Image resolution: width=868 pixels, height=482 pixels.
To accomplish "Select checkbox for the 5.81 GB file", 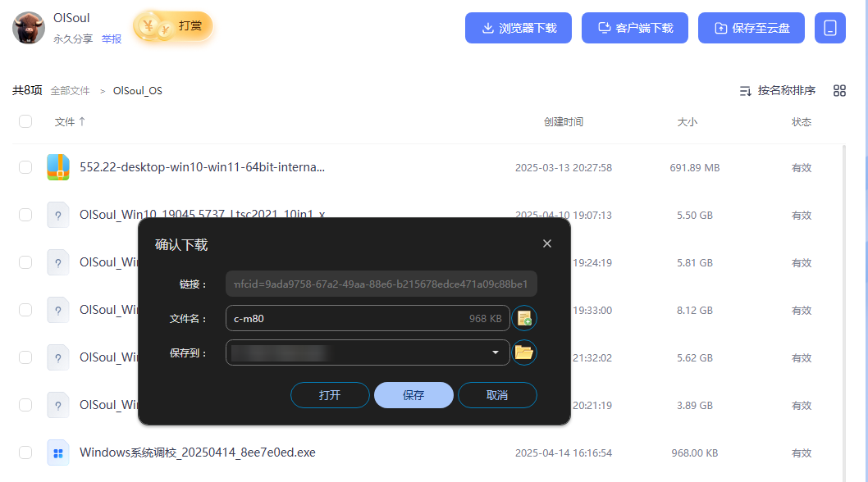I will [x=25, y=262].
